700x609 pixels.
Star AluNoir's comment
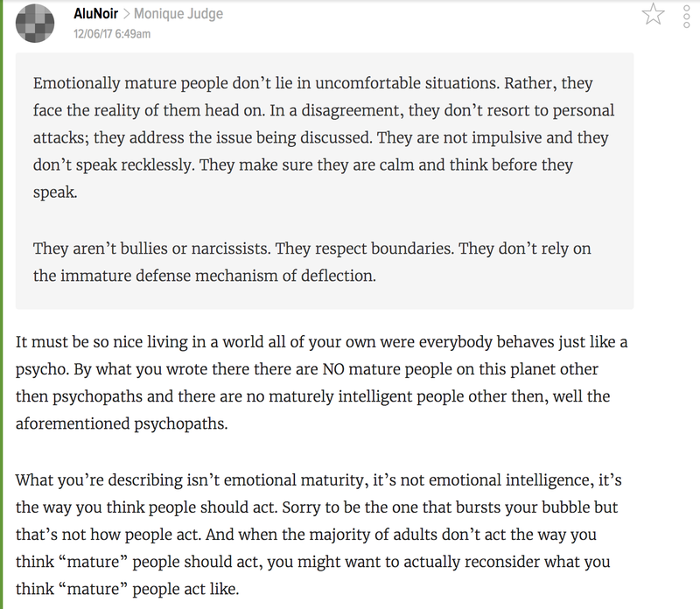tap(653, 14)
